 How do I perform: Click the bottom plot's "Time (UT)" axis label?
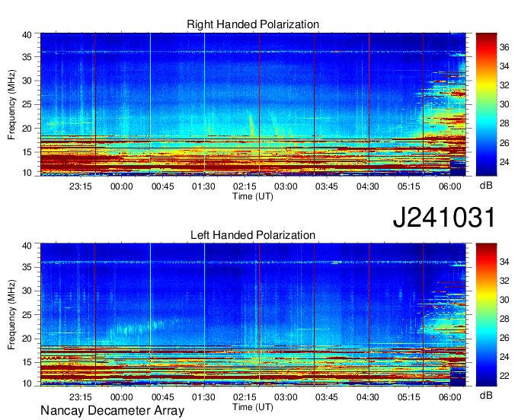click(x=253, y=407)
